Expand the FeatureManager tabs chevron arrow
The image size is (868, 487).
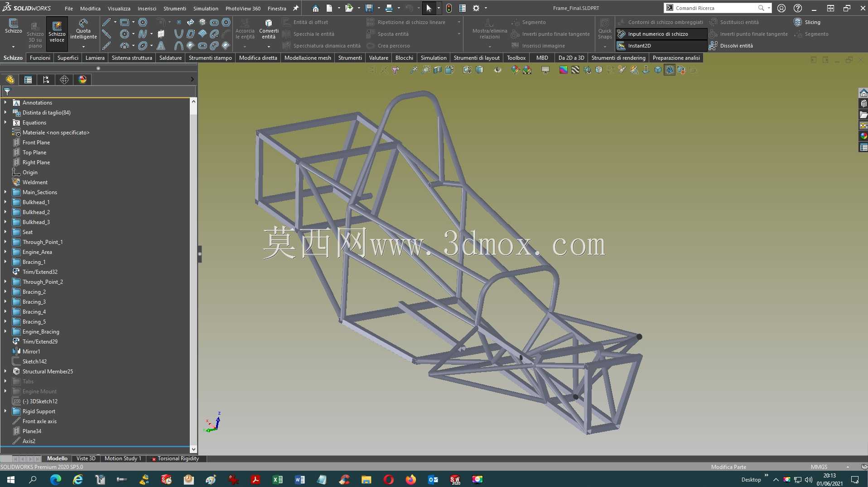(193, 80)
